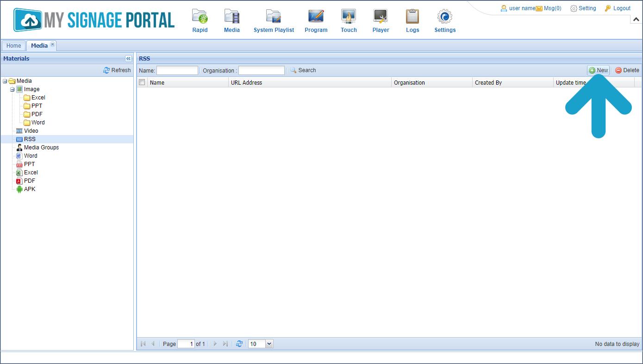Select the PPT type item with red icon
Image resolution: width=643 pixels, height=364 pixels.
[x=25, y=164]
